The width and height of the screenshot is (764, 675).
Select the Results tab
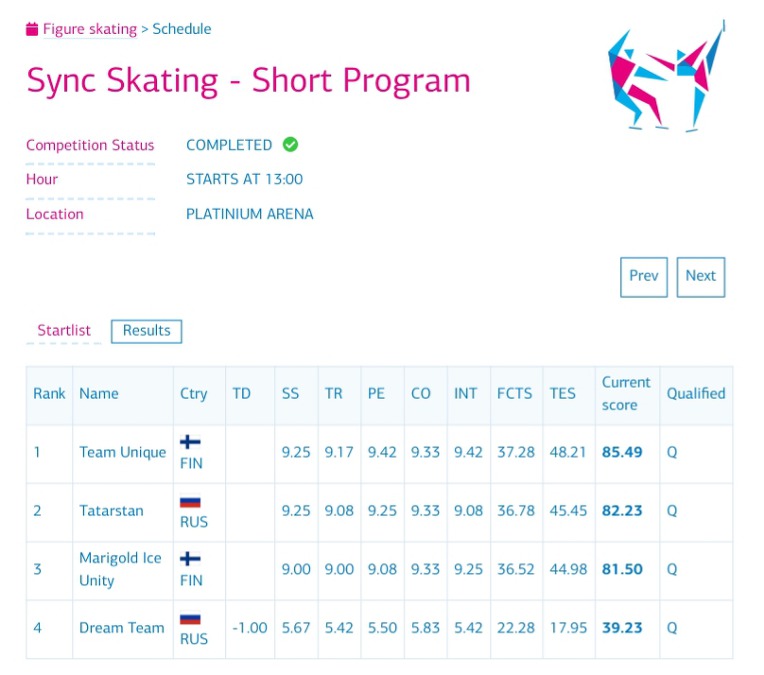147,331
